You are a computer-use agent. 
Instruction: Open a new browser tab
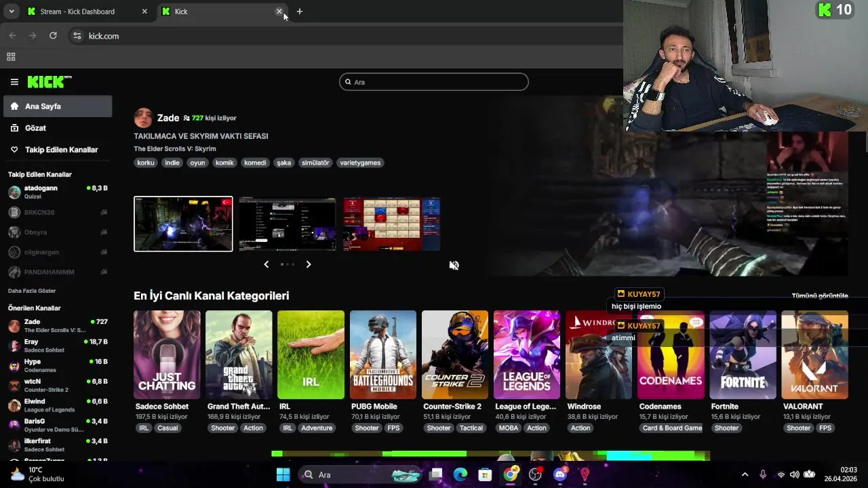click(x=300, y=12)
